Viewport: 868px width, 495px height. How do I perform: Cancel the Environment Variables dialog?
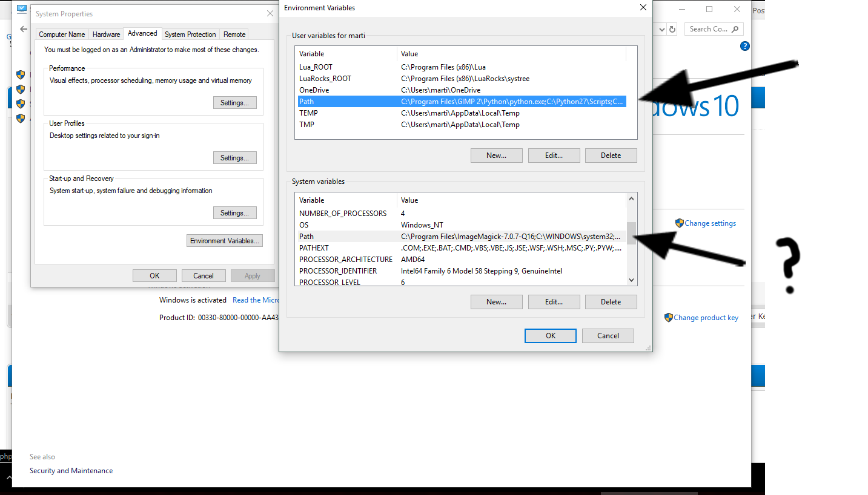608,336
